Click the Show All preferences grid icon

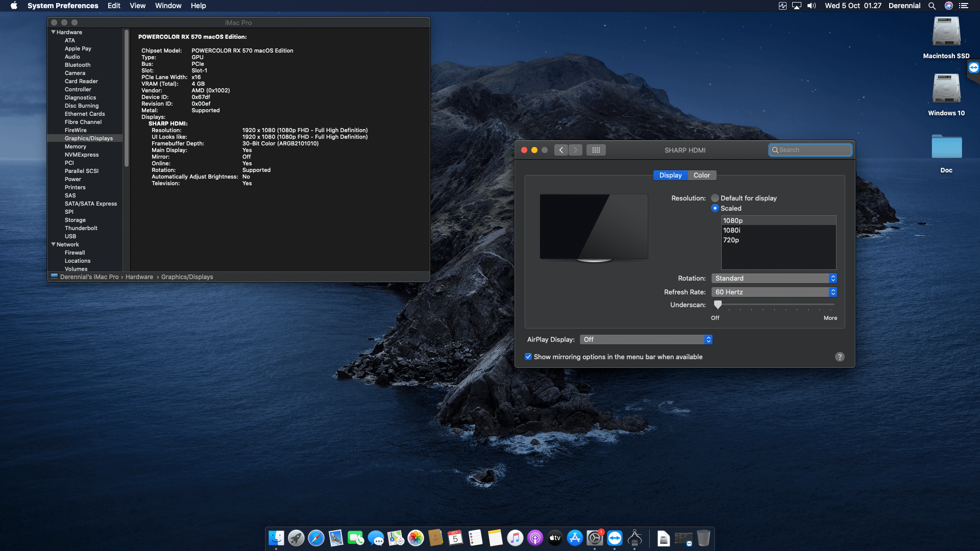pyautogui.click(x=596, y=149)
